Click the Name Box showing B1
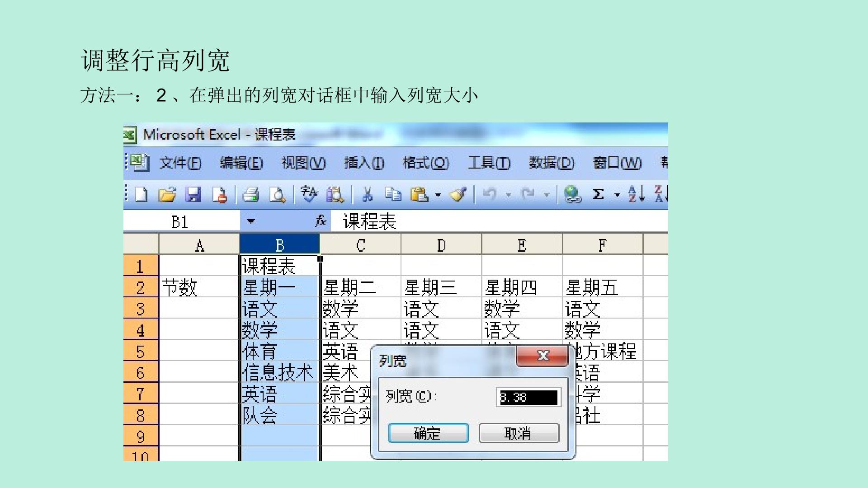 coord(182,221)
